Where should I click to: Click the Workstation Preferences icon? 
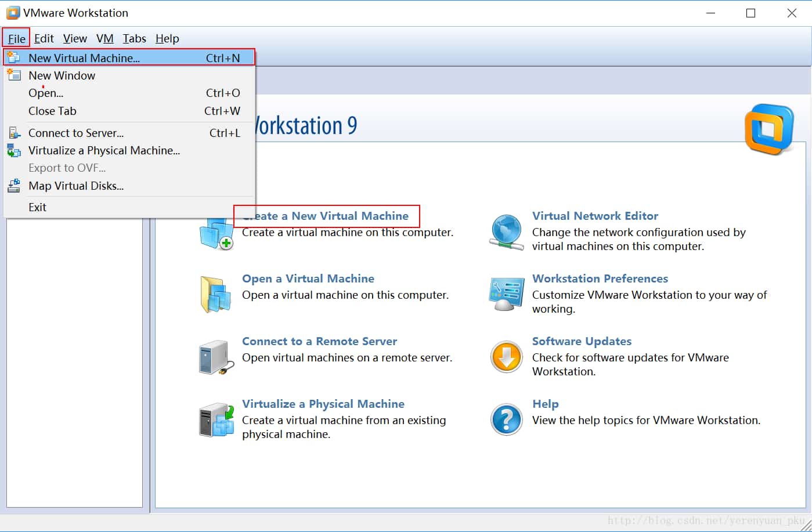pyautogui.click(x=506, y=295)
